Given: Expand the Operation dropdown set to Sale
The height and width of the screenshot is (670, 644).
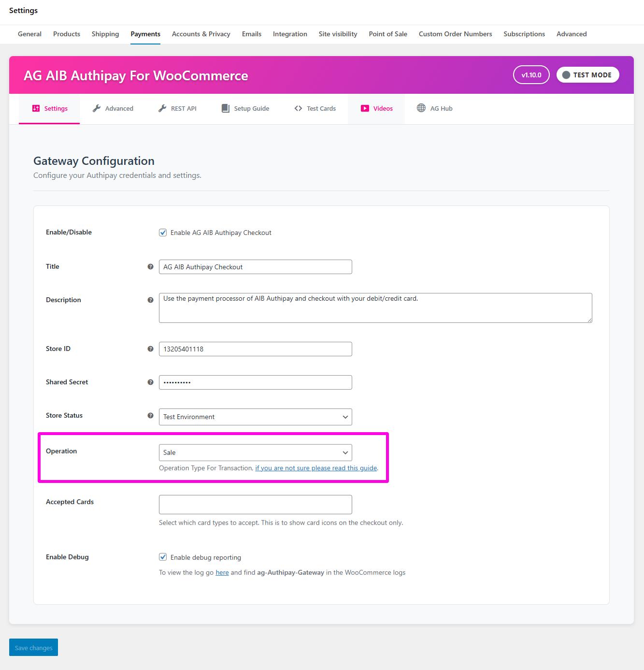Looking at the screenshot, I should click(255, 452).
